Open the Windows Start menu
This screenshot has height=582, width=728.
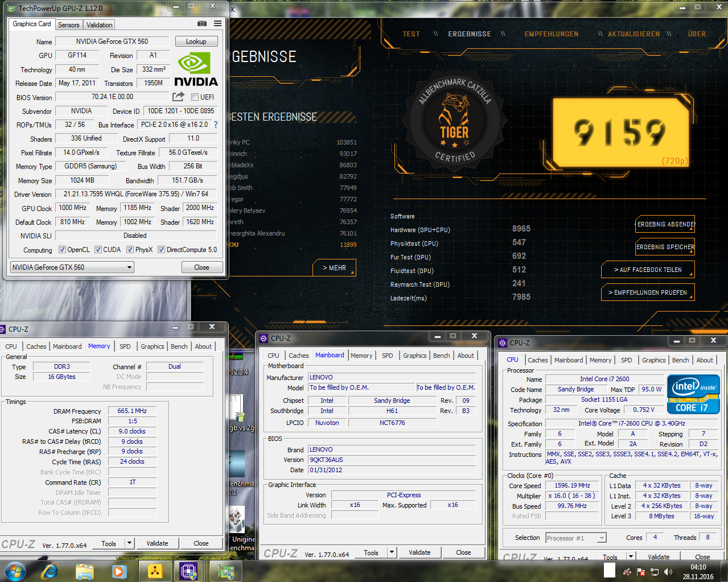click(15, 571)
